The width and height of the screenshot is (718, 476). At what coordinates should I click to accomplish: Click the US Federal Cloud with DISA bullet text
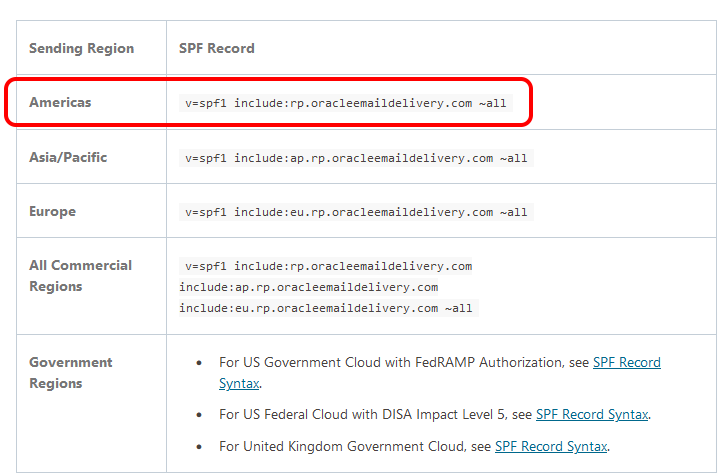pos(375,414)
